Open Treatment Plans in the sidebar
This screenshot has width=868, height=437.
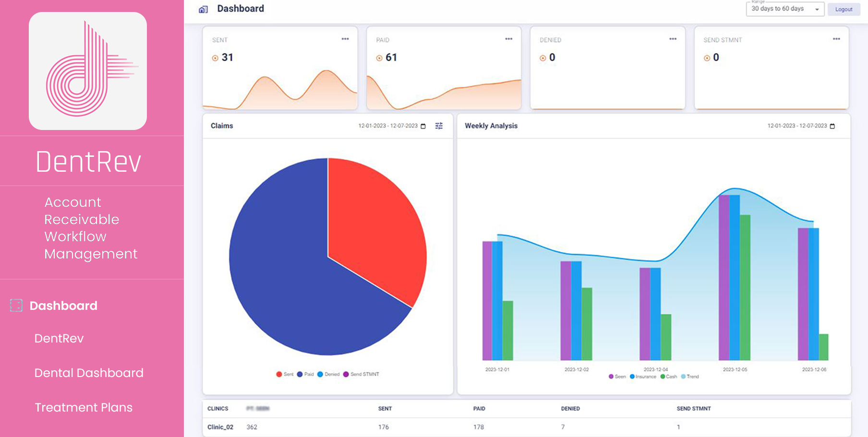tap(84, 407)
